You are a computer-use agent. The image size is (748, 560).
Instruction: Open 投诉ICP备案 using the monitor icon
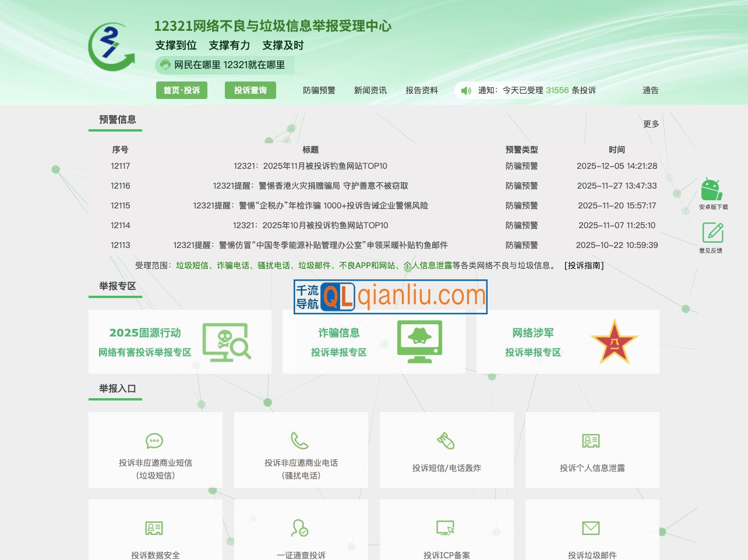(446, 528)
